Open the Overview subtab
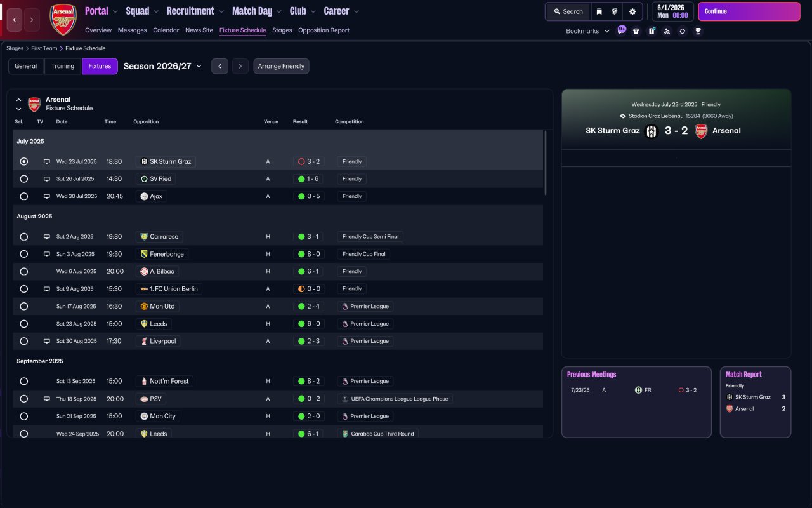The image size is (812, 508). (98, 30)
